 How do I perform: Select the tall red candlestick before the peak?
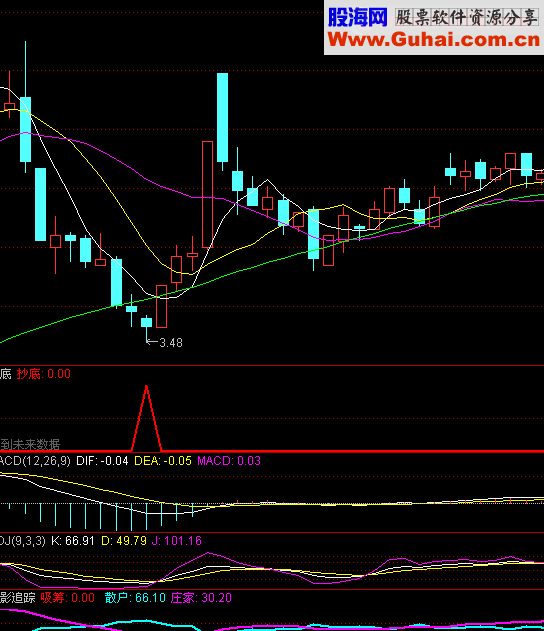coord(207,194)
